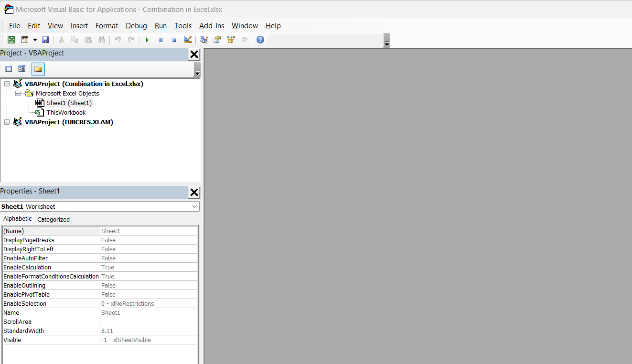Collapse the Microsoft Excel Objects folder

[18, 93]
